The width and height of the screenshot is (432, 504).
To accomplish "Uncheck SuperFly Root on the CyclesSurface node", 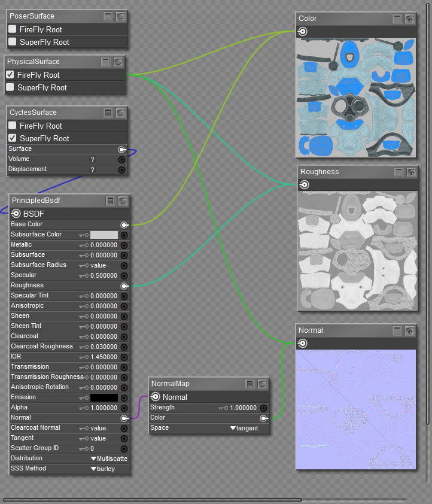I will [x=13, y=138].
